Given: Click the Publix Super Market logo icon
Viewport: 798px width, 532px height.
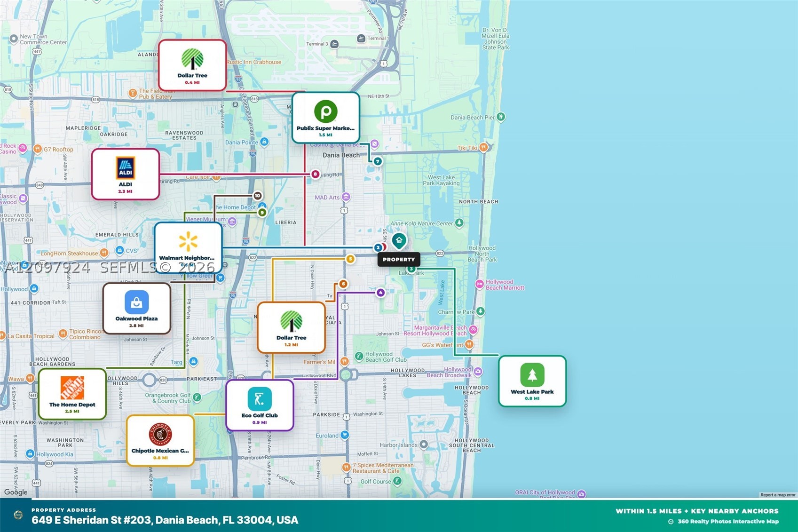Looking at the screenshot, I should (325, 112).
